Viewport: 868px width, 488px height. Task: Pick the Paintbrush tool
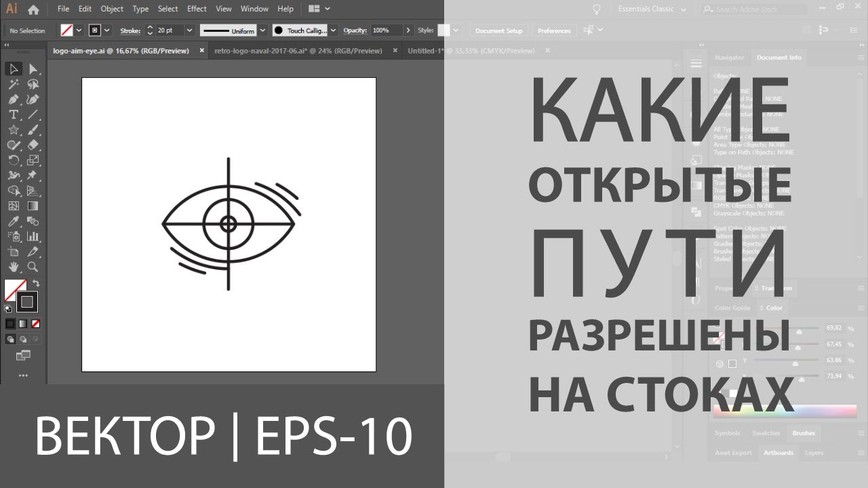coord(33,129)
